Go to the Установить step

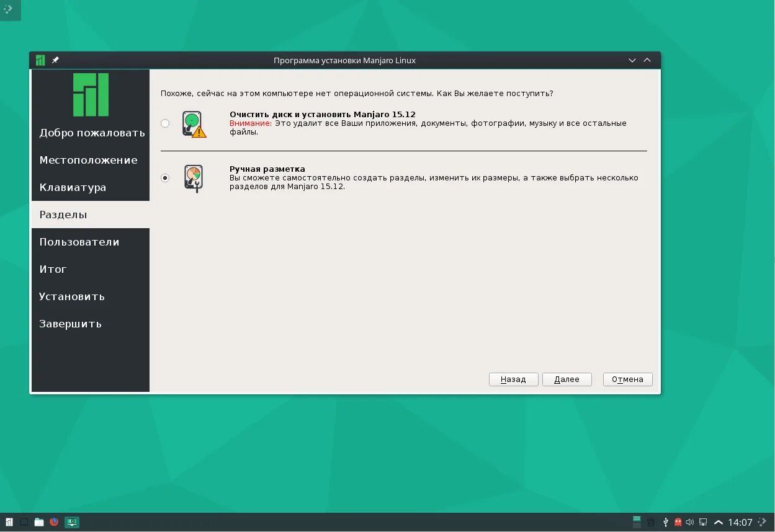[x=91, y=296]
